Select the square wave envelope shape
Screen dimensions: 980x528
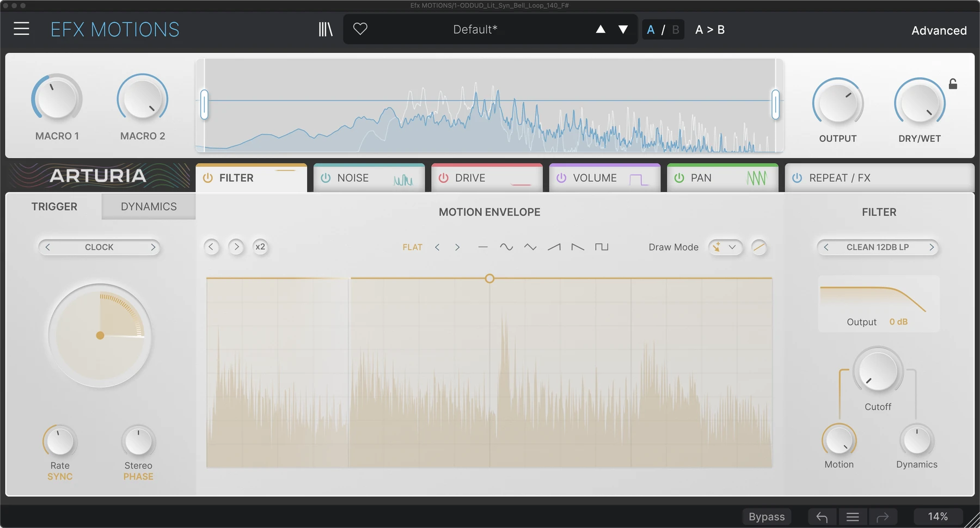(x=602, y=247)
